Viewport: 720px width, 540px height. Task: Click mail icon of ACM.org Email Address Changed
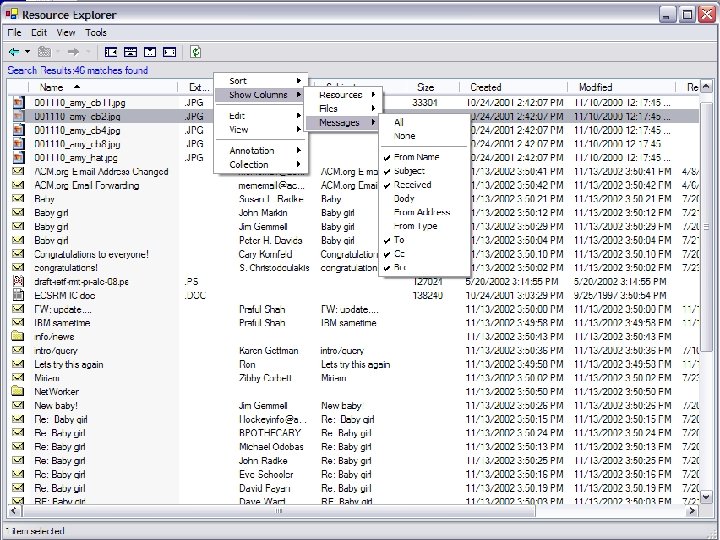18,171
